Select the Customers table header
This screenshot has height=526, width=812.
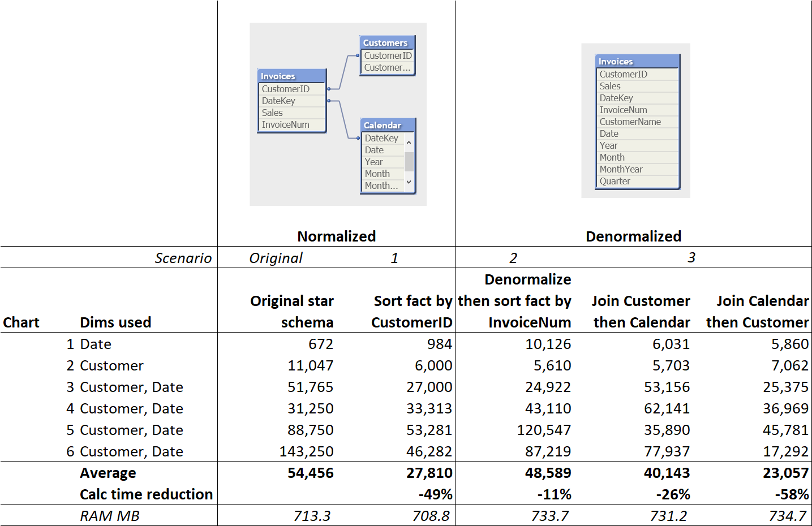pos(388,43)
